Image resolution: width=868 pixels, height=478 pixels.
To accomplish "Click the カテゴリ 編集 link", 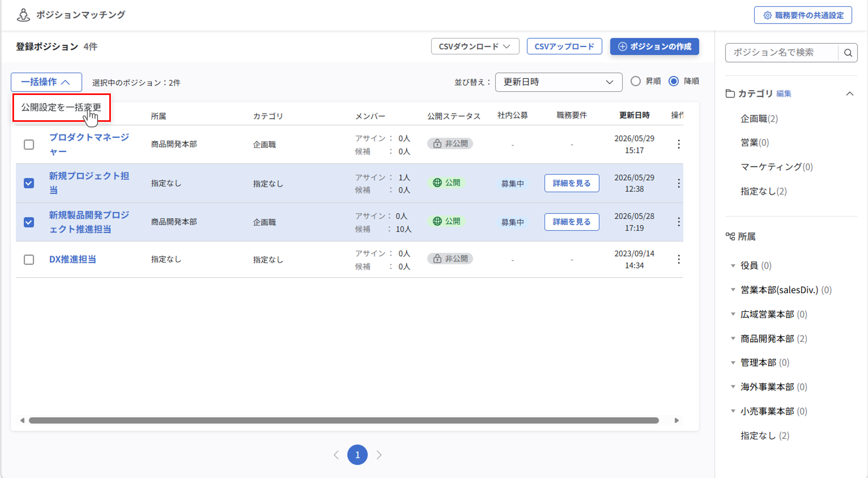I will tap(784, 93).
